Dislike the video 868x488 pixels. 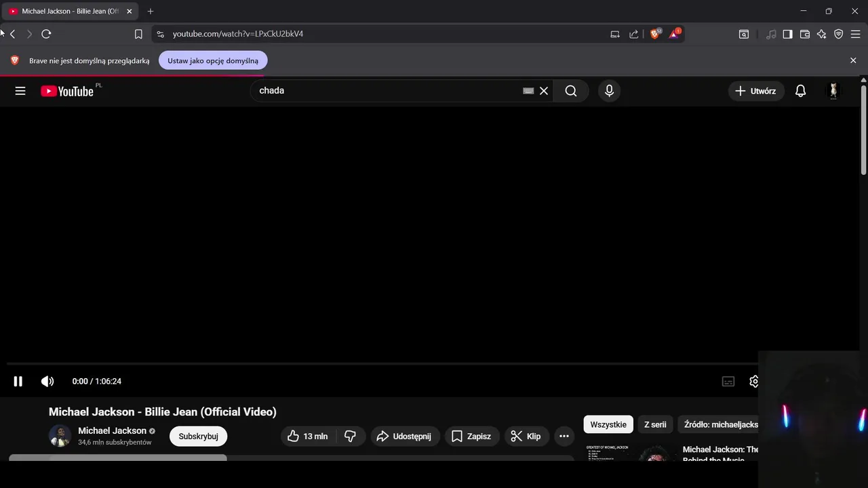click(351, 436)
